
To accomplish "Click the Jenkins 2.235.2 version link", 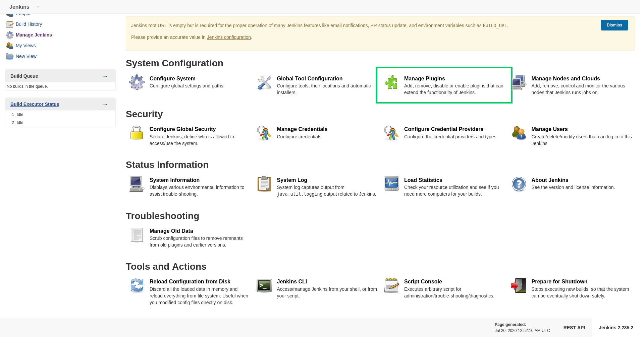I will coord(616,328).
